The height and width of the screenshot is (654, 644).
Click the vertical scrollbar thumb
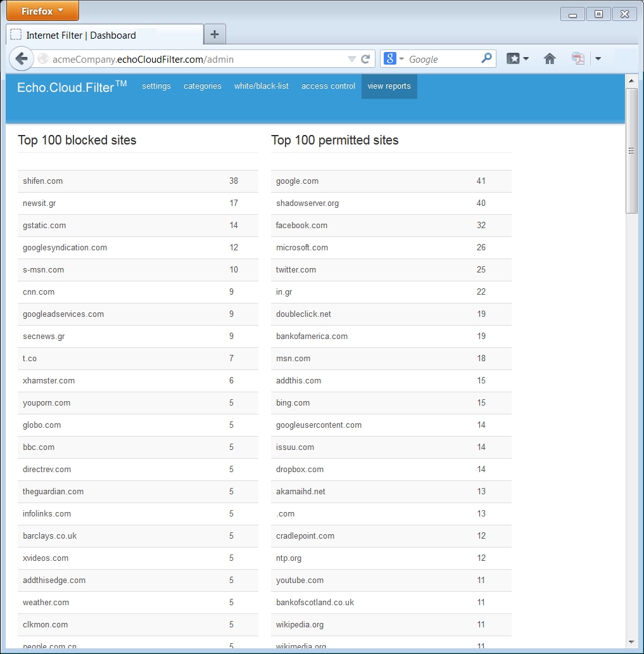tap(631, 151)
